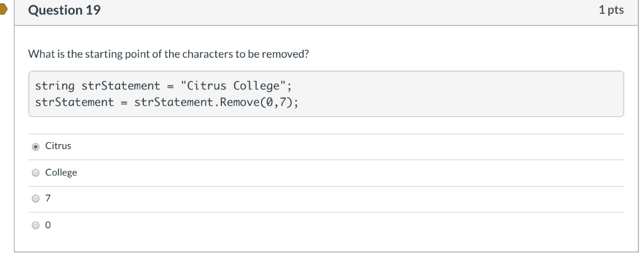Click the College answer label text
Screen dimensions: 644x255
pos(61,173)
